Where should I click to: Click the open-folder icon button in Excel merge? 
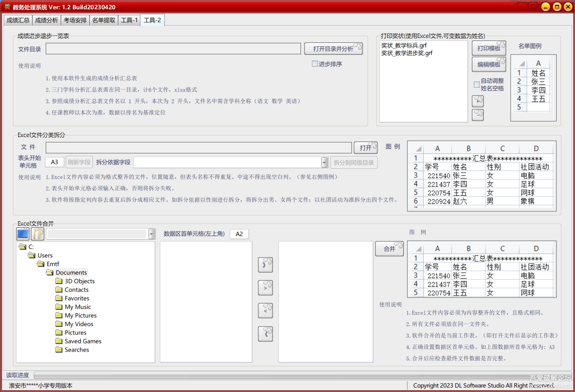pyautogui.click(x=38, y=234)
